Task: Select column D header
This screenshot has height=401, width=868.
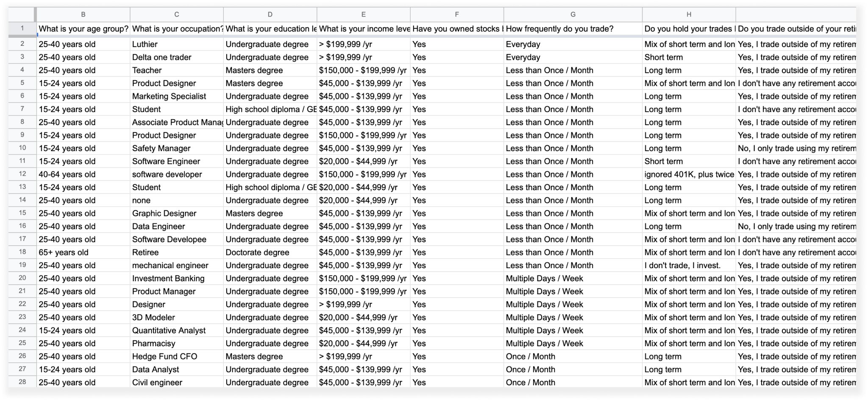Action: [x=270, y=14]
